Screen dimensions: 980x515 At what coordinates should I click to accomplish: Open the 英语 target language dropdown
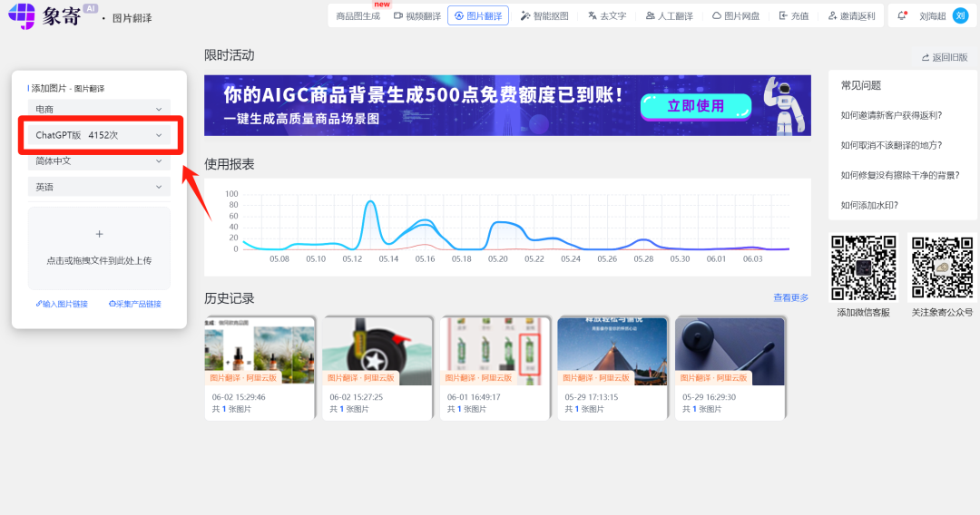click(x=99, y=187)
